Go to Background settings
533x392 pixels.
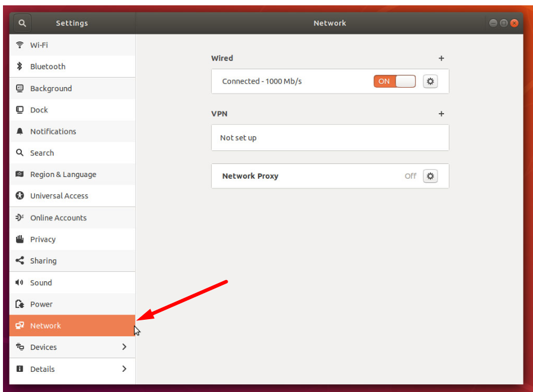pyautogui.click(x=72, y=88)
